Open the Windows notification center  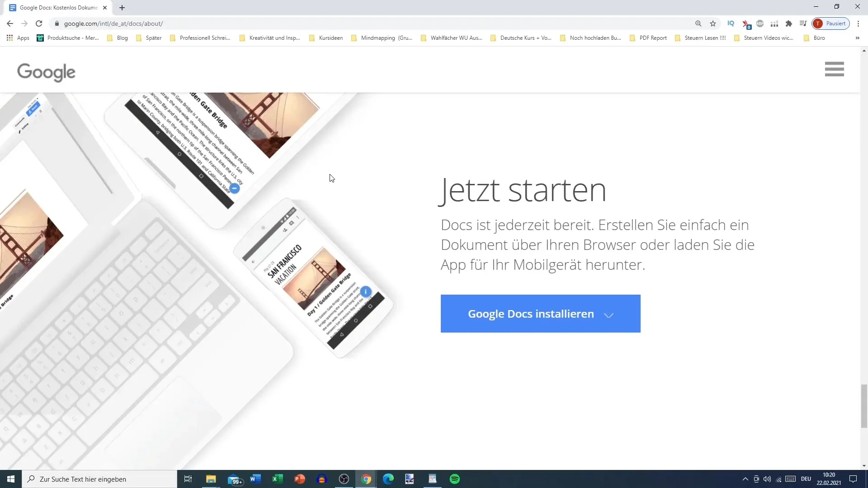(853, 479)
